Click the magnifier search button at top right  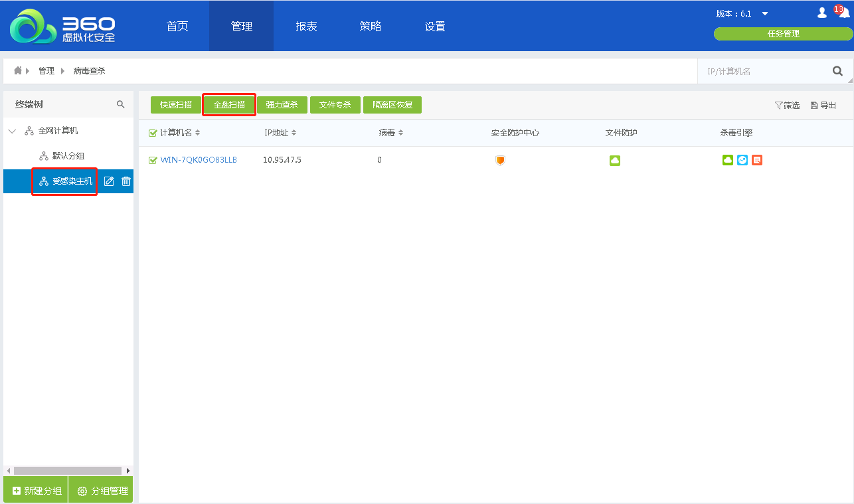(837, 71)
